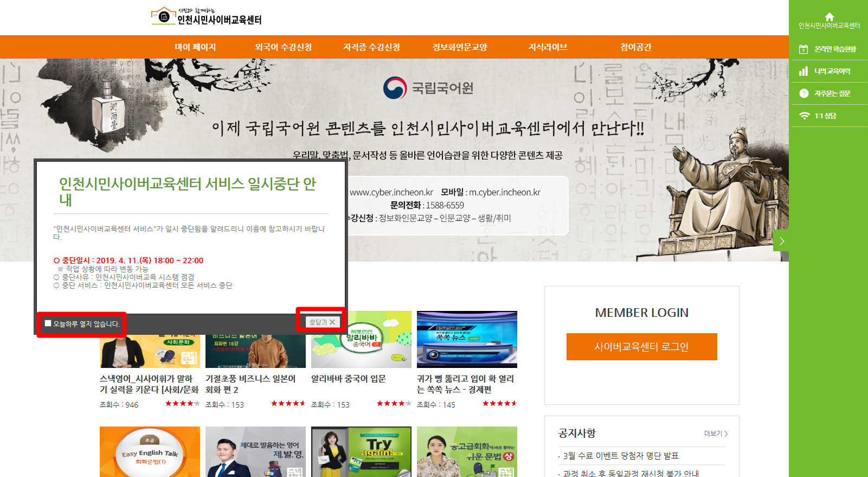This screenshot has height=477, width=868.
Task: Open the Try again course thumbnail
Action: tap(361, 451)
